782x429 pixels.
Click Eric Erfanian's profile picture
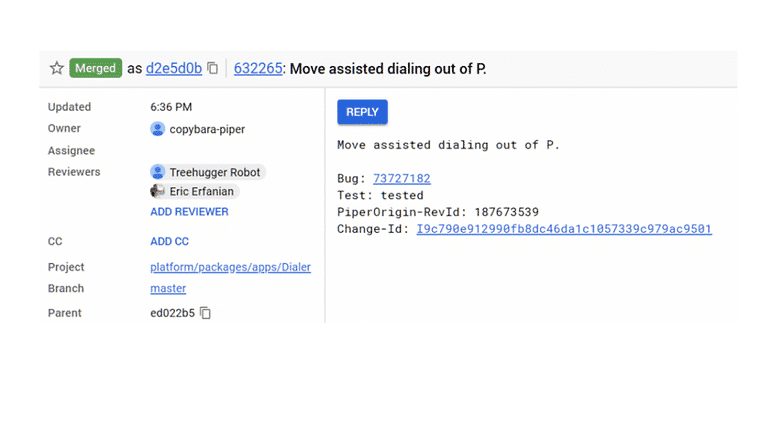coord(158,191)
